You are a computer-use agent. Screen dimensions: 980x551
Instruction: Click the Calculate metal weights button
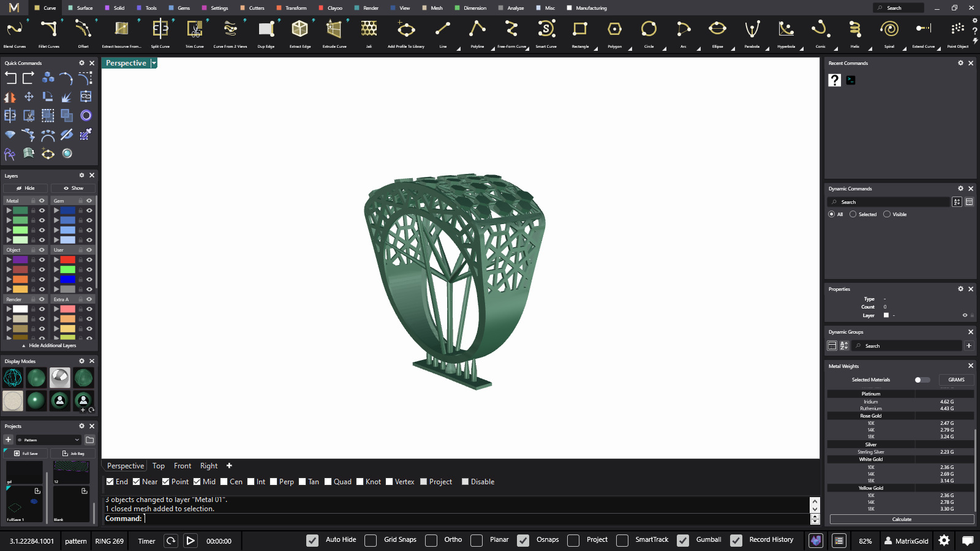tap(902, 519)
